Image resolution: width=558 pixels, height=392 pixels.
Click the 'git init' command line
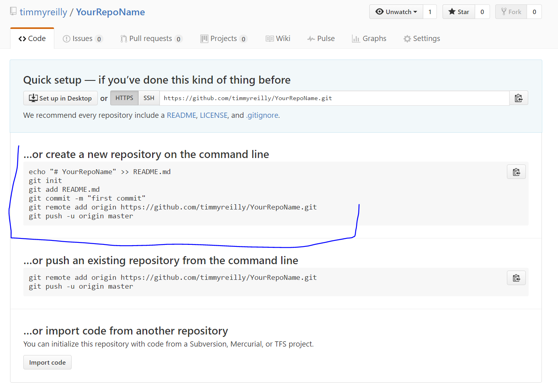click(x=45, y=181)
